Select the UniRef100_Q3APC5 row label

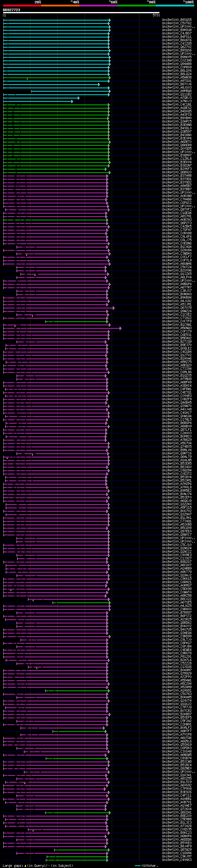(177, 121)
